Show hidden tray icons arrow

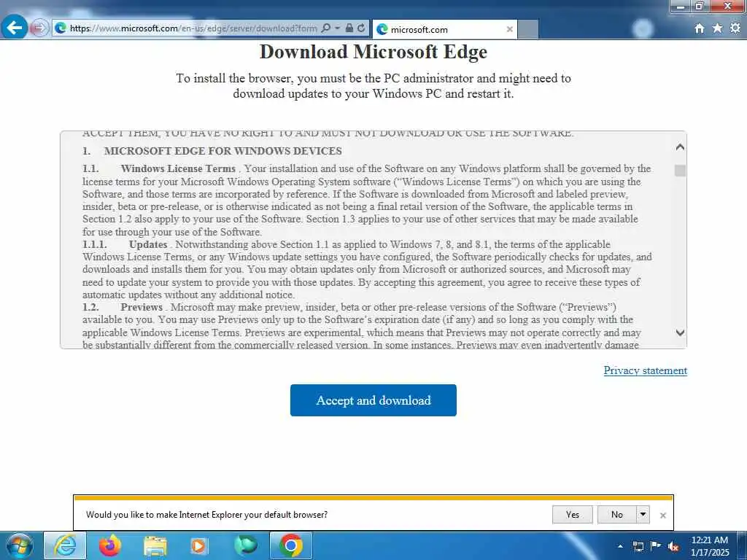click(620, 546)
